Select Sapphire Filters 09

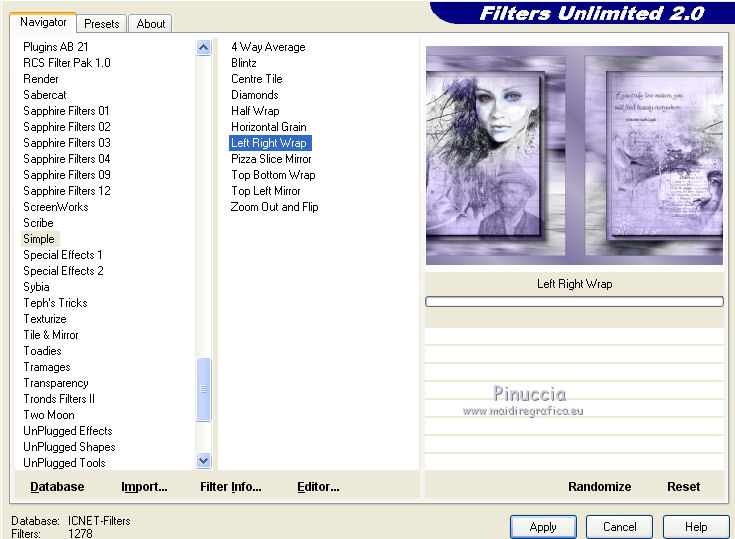click(x=67, y=174)
